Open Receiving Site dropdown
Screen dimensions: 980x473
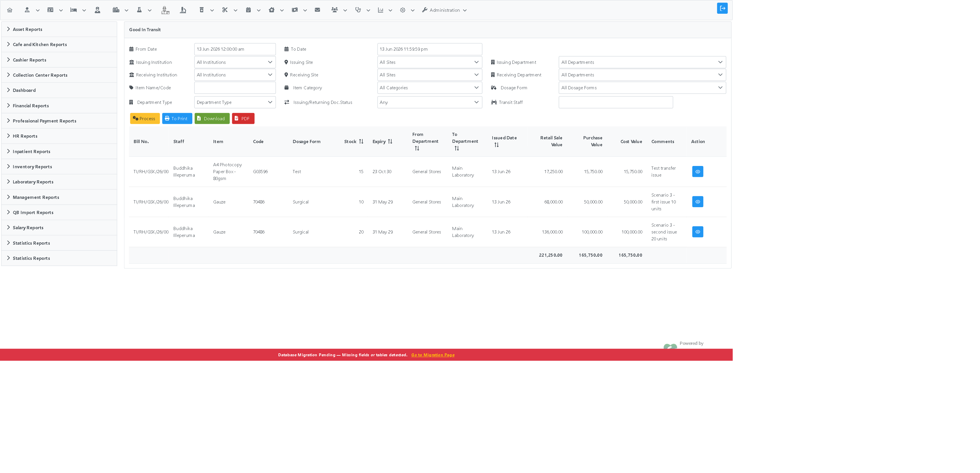(x=430, y=75)
